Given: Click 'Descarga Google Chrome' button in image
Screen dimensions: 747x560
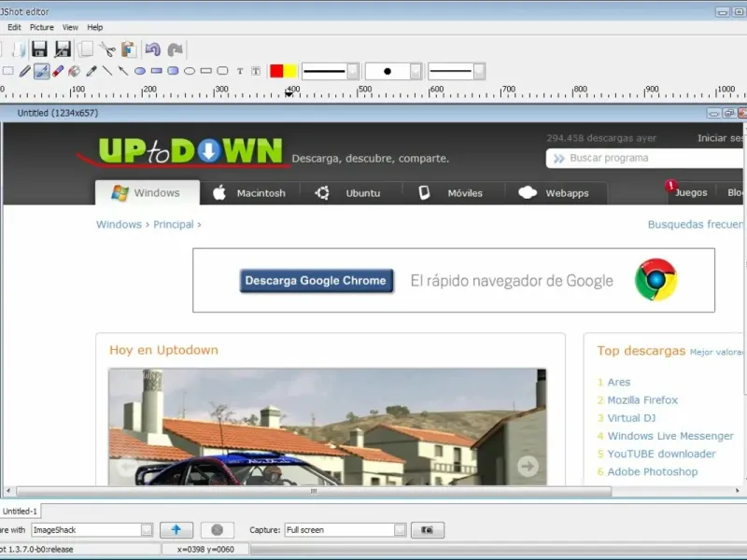Looking at the screenshot, I should [317, 281].
